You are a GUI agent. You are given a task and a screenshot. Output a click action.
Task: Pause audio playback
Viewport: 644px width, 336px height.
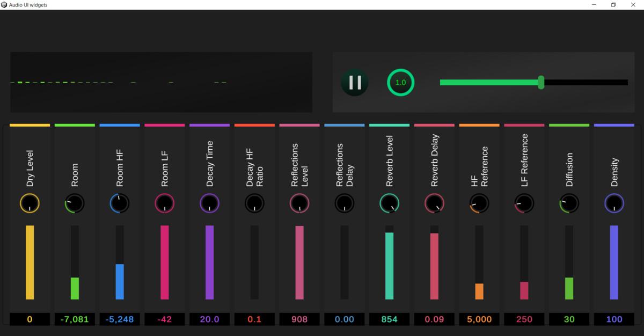pyautogui.click(x=354, y=82)
